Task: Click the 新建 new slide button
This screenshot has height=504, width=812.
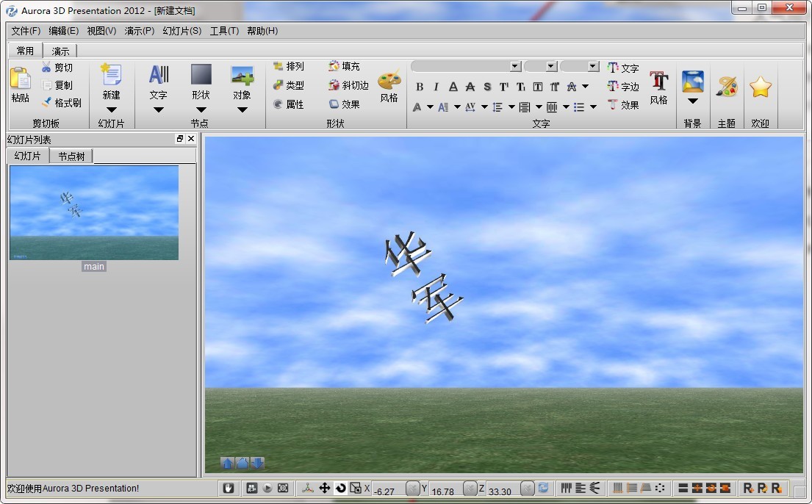Action: coord(112,81)
